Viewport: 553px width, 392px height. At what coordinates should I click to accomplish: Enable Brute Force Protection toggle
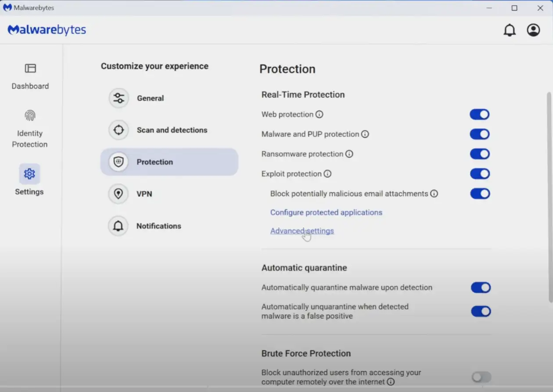point(481,377)
